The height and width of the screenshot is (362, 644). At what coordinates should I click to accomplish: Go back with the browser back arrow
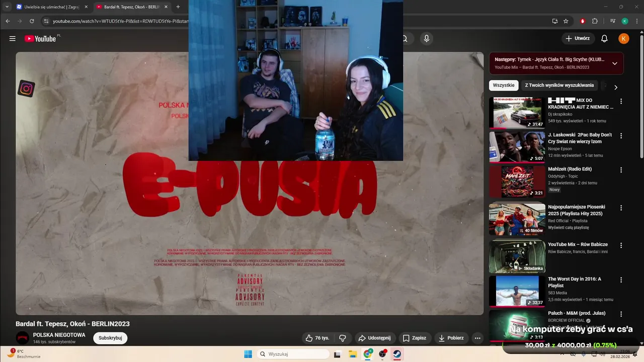coord(8,21)
